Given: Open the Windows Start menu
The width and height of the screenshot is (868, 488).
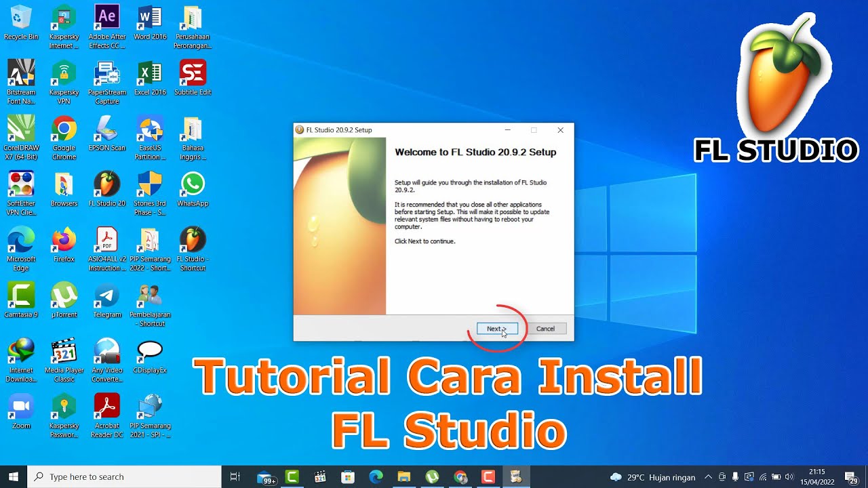Looking at the screenshot, I should 14,476.
